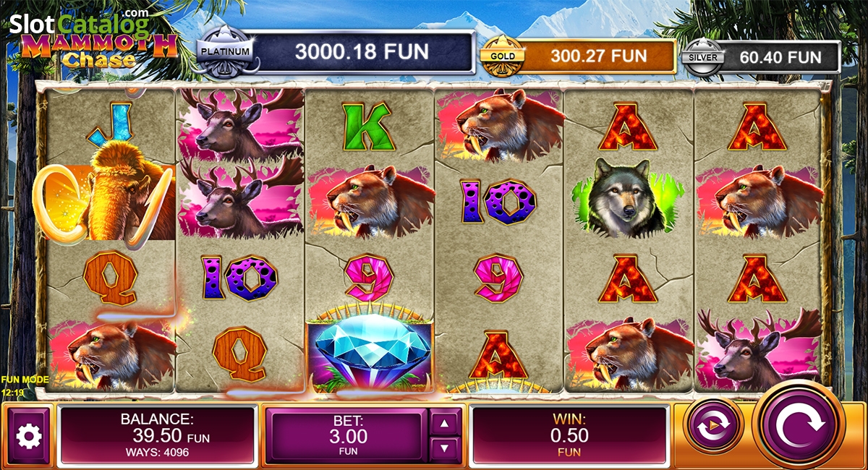
Task: Open the SlotCatalog.com logo link
Action: [x=80, y=24]
